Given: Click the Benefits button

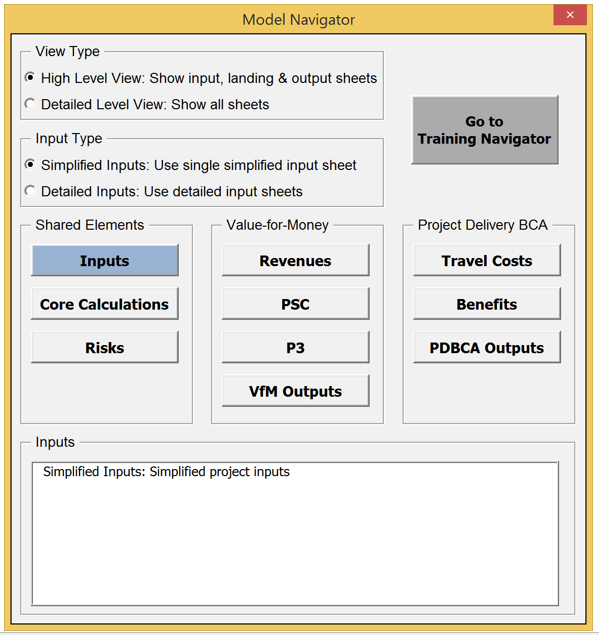Looking at the screenshot, I should click(487, 304).
